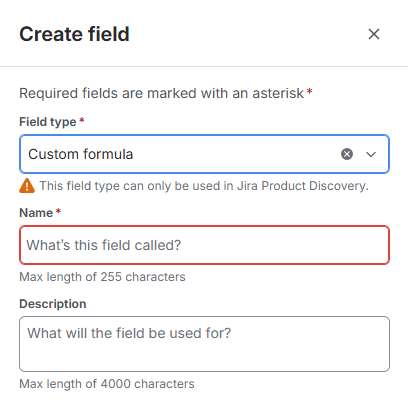Click the red asterisk beside Field type

(82, 120)
